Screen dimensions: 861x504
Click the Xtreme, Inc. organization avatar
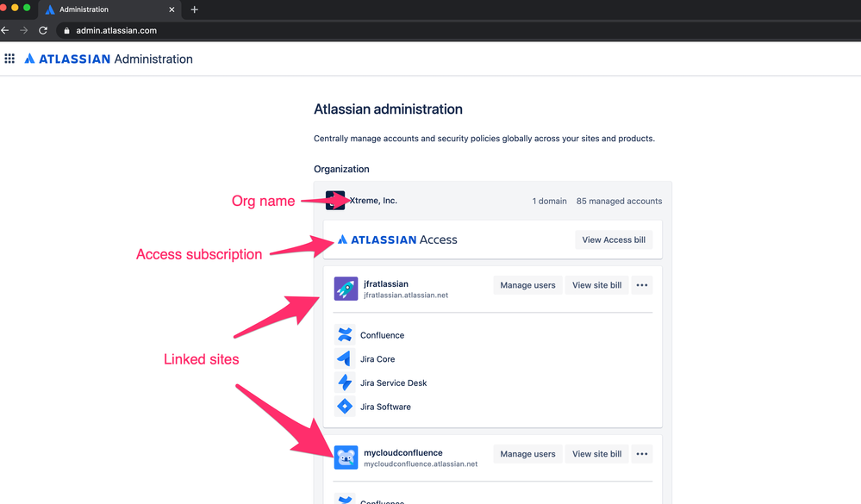[335, 201]
